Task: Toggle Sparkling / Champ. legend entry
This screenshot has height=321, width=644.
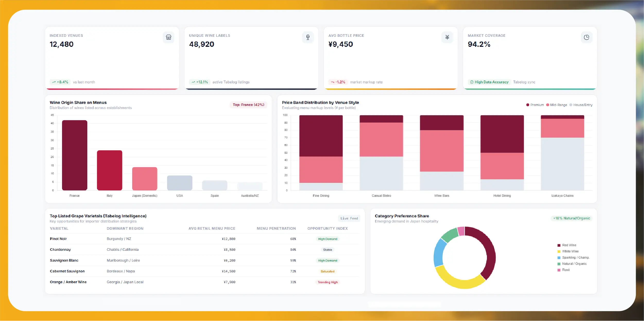Action: tap(573, 258)
